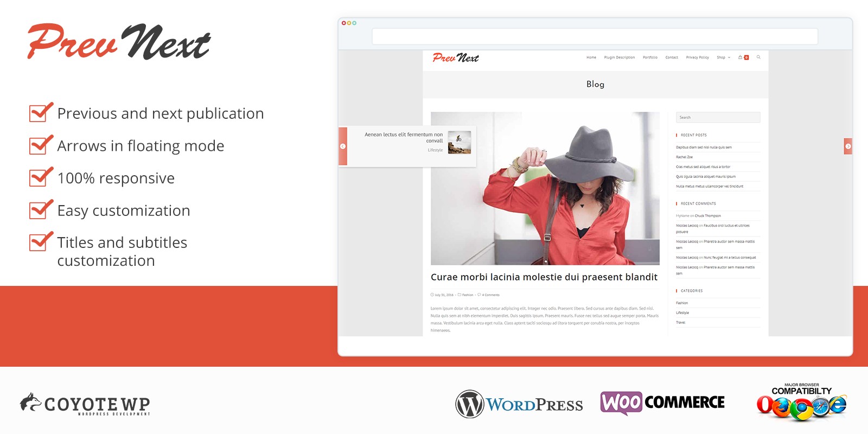Open comment link 'Faucibus orci luctus et ultrices posuere'
This screenshot has width=868, height=434.
713,228
